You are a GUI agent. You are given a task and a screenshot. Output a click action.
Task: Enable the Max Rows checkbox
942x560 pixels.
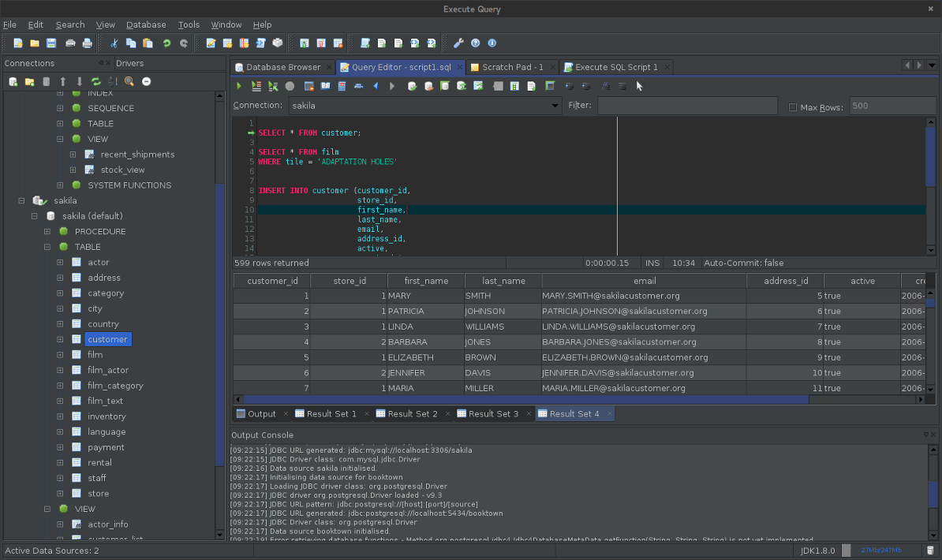pyautogui.click(x=793, y=107)
